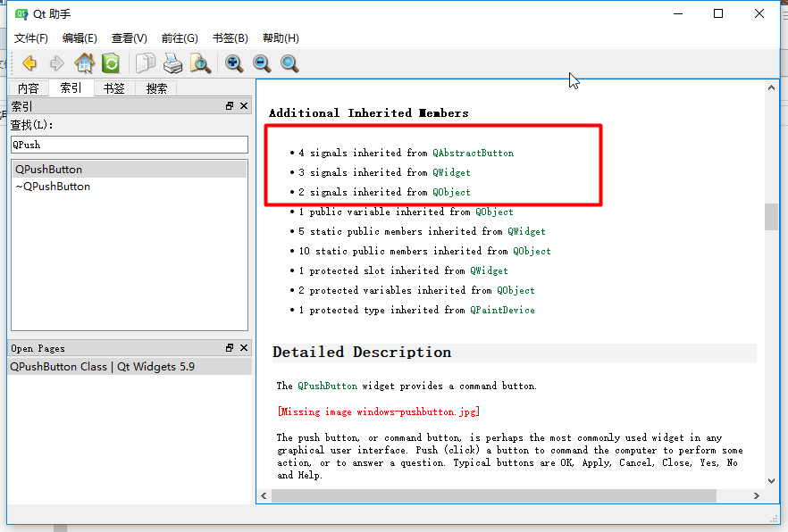This screenshot has height=532, width=788.
Task: Open the 帮助(H) menu
Action: (281, 38)
